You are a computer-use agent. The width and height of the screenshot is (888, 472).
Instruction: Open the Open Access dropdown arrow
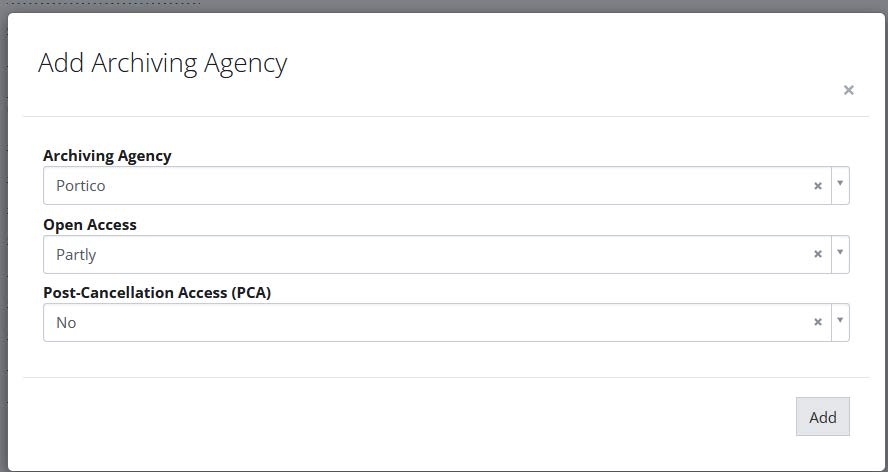click(x=840, y=254)
